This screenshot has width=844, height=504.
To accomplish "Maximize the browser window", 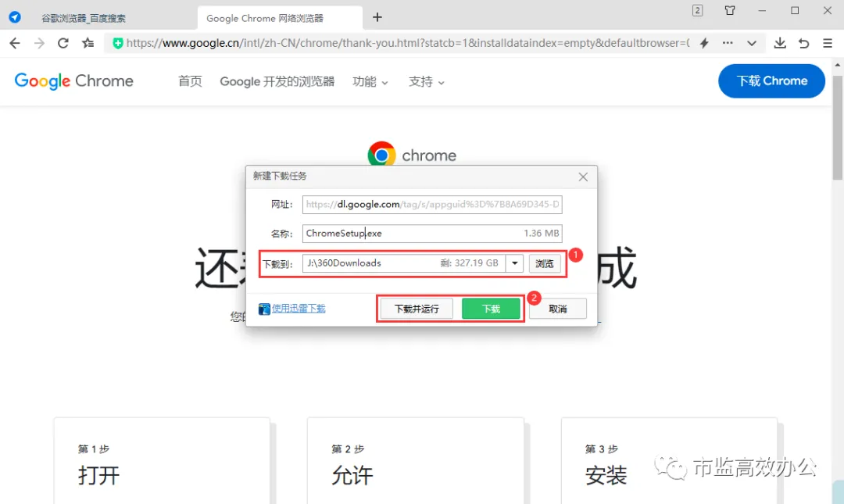I will (x=795, y=10).
